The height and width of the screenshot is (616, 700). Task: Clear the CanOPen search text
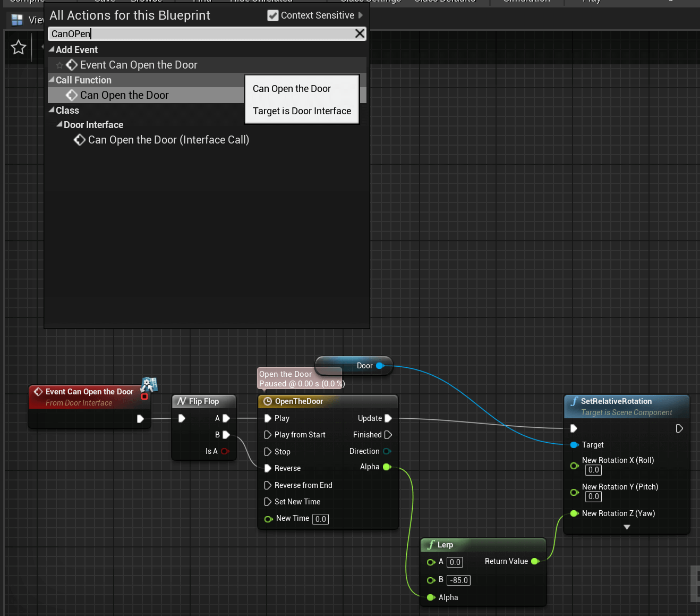pos(360,33)
